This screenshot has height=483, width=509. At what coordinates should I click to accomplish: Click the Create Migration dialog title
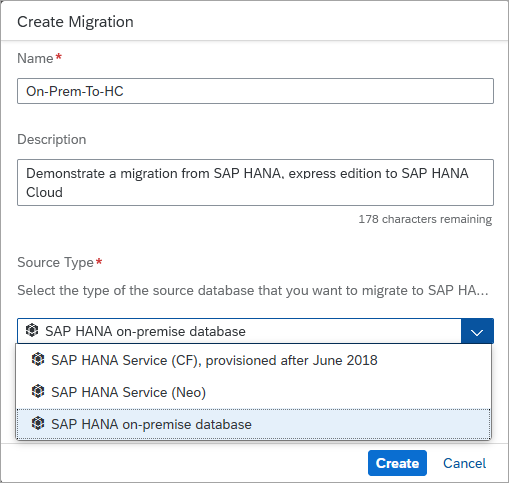75,22
